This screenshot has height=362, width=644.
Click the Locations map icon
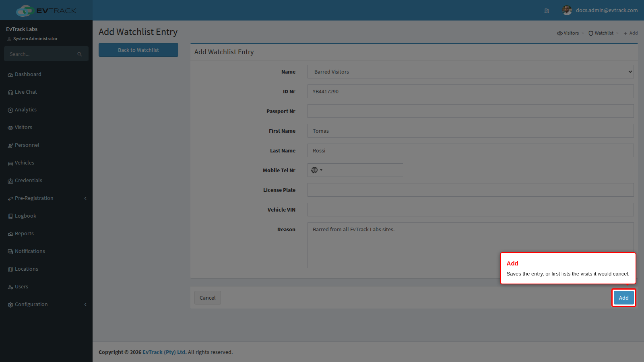pyautogui.click(x=10, y=269)
